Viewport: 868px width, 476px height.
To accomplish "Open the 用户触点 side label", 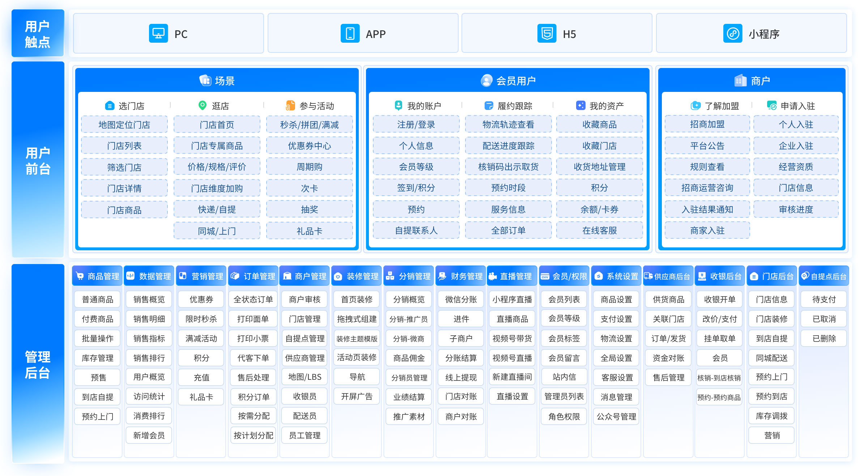I will pos(38,33).
